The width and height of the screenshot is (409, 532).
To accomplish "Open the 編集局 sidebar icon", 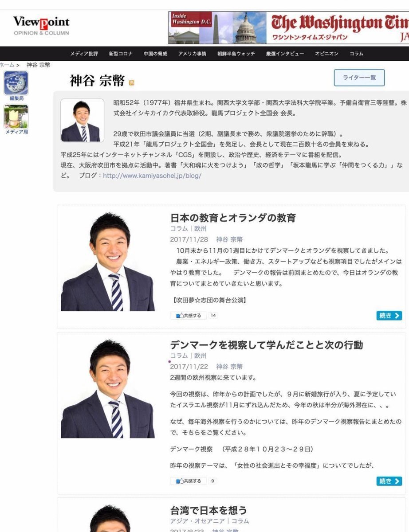I will [x=16, y=86].
